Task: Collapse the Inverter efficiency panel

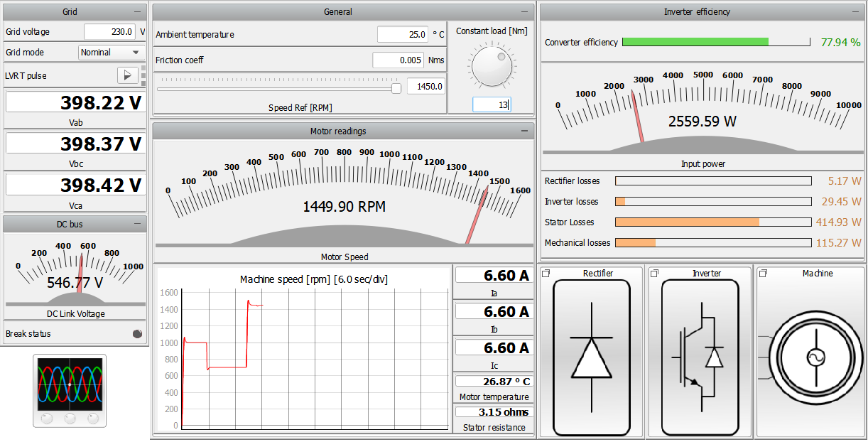Action: [856, 12]
